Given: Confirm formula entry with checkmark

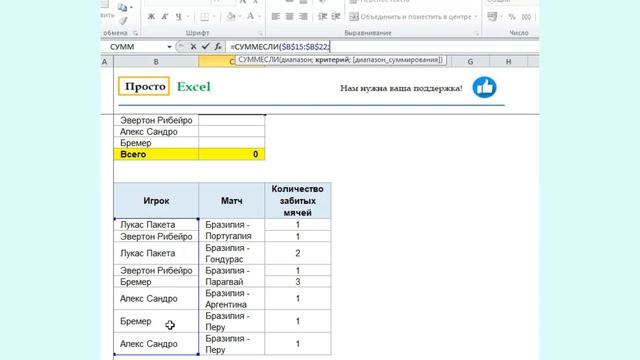Looking at the screenshot, I should (x=205, y=47).
